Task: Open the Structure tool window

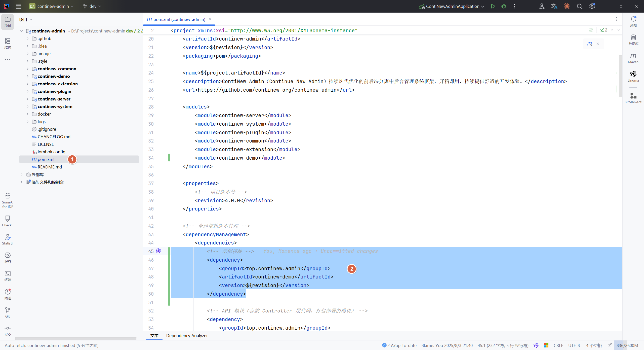Action: click(8, 43)
